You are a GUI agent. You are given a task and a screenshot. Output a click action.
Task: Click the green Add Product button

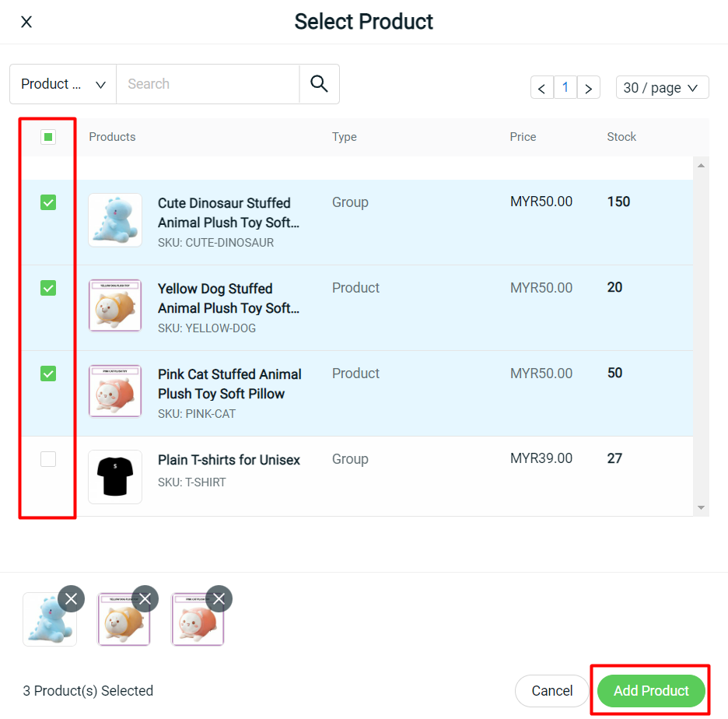(650, 690)
